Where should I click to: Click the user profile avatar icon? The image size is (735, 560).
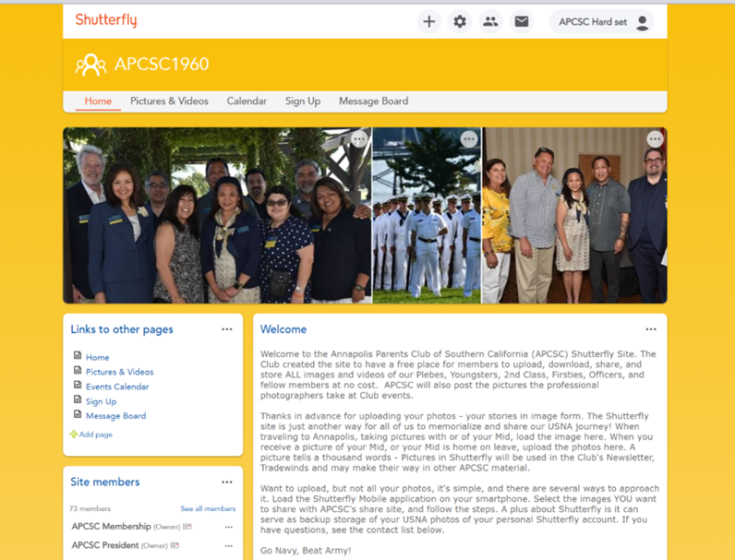point(642,22)
